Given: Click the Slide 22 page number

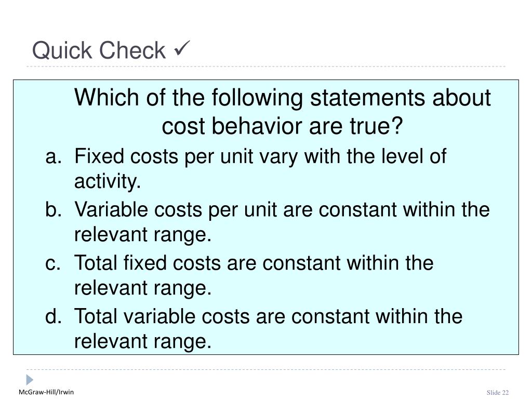Looking at the screenshot, I should click(498, 393).
